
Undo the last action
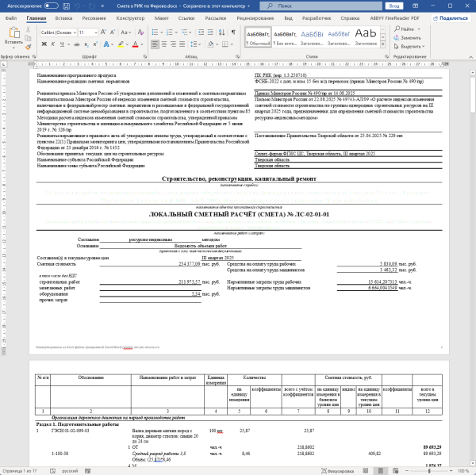click(x=77, y=6)
